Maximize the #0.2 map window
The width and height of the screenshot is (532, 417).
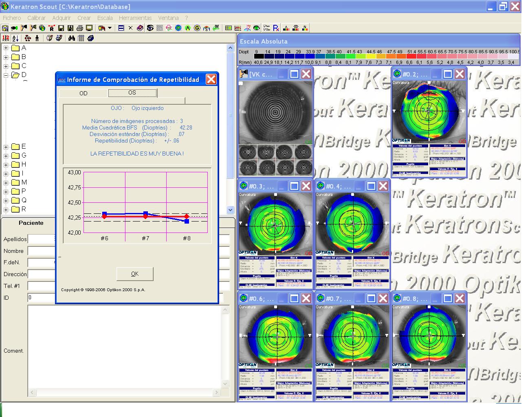tap(448, 74)
